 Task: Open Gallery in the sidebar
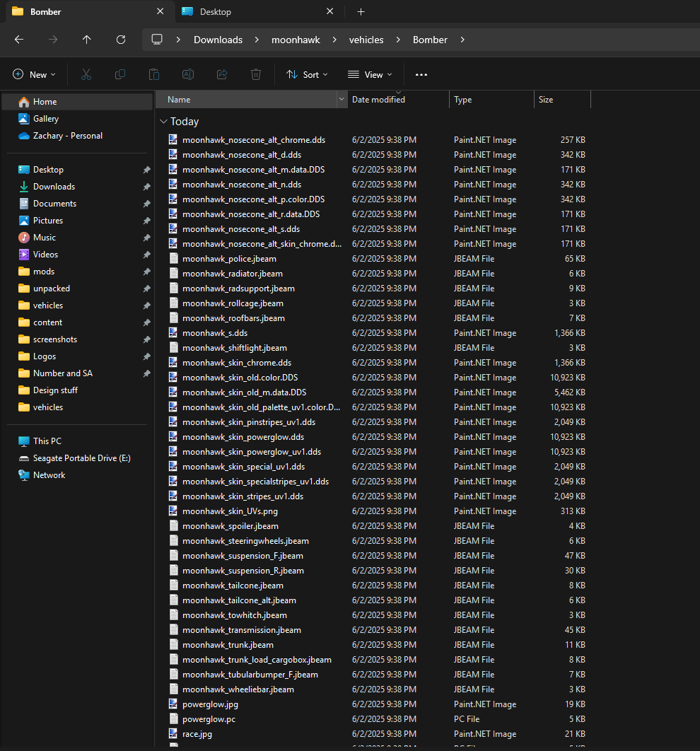pos(78,119)
